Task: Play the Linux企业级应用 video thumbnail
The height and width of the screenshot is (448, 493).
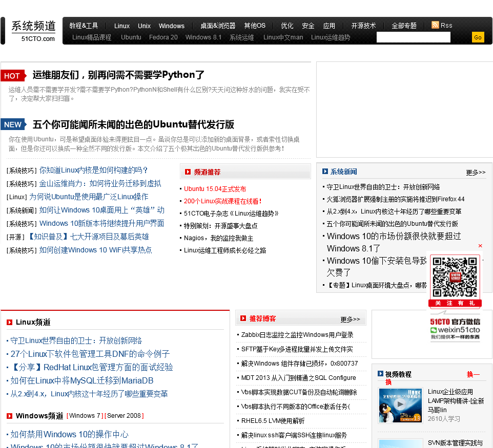Action: tap(400, 406)
